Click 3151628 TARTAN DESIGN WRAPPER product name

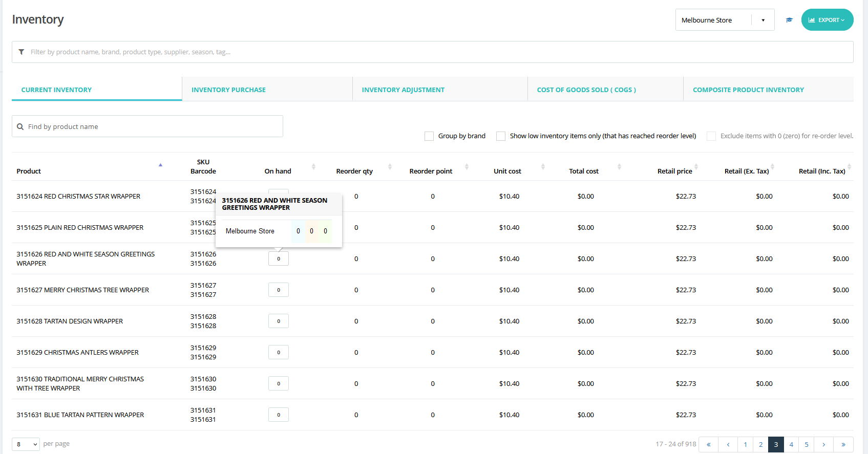click(x=70, y=321)
